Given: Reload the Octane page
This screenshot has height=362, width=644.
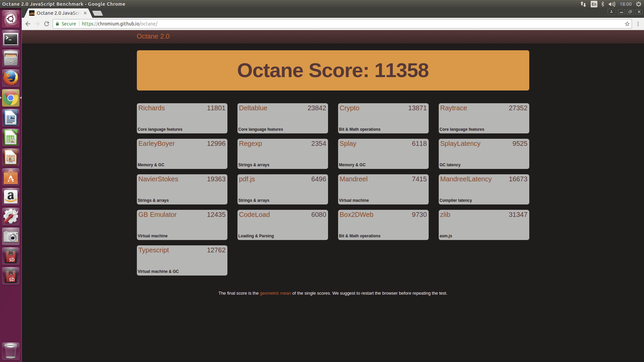Looking at the screenshot, I should tap(47, 24).
